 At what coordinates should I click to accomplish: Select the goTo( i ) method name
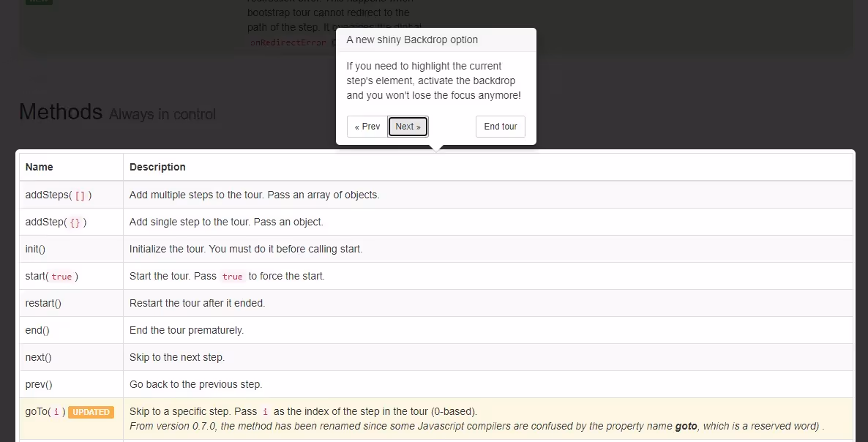point(45,412)
